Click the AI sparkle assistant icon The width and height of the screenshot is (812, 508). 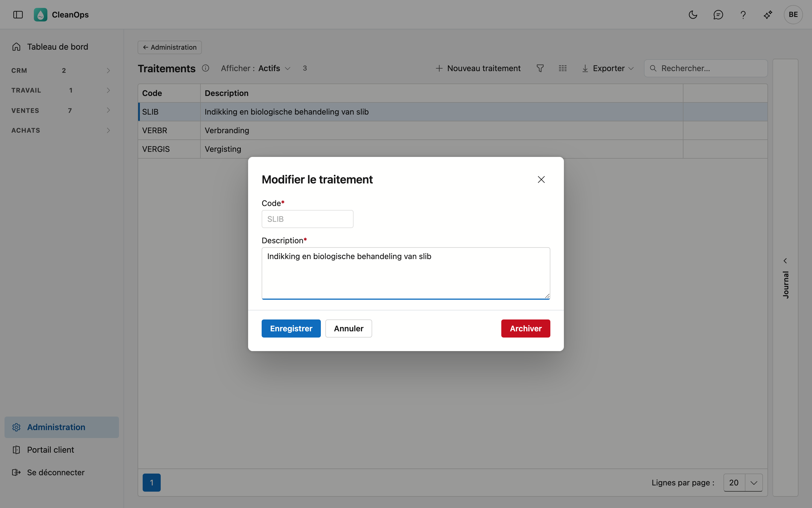point(768,14)
